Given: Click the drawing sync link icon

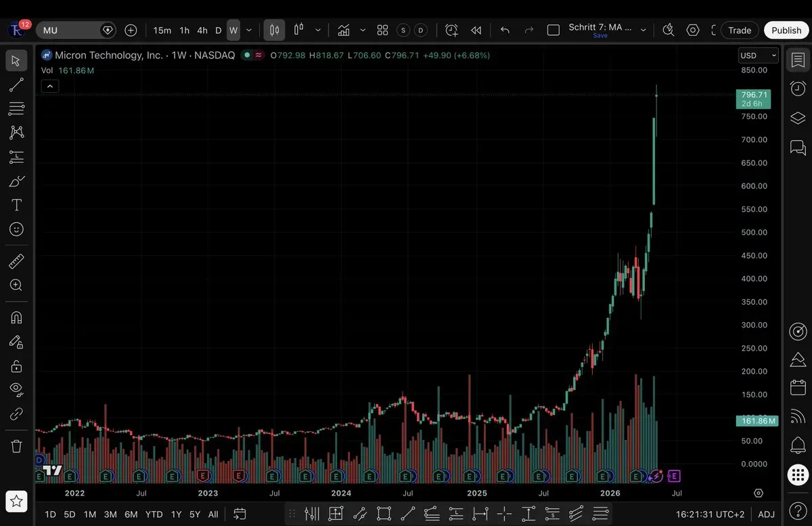Looking at the screenshot, I should click(x=16, y=414).
